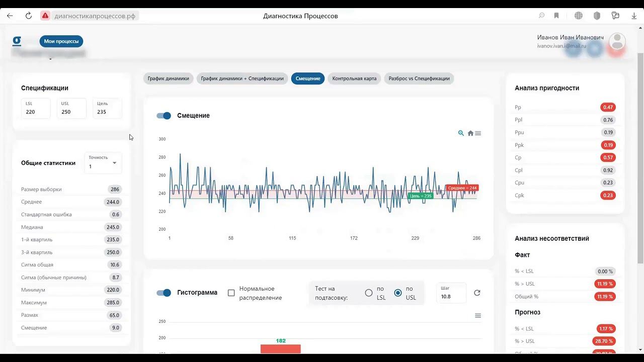Click the USL specification input field
The width and height of the screenshot is (644, 362).
[x=71, y=109]
